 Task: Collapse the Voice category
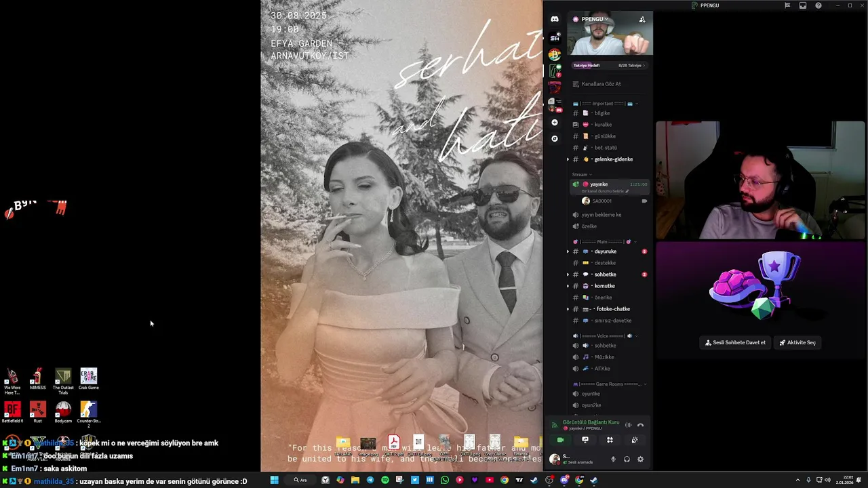pos(605,336)
